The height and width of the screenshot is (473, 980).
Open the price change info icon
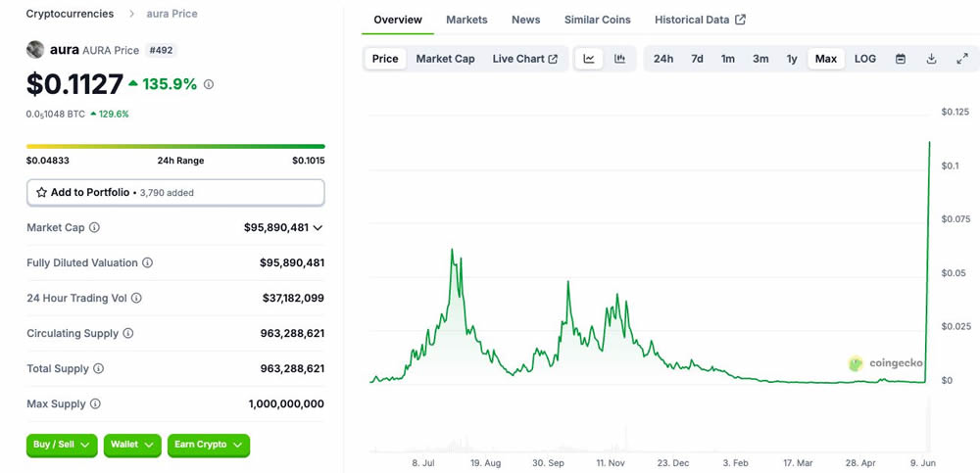tap(209, 83)
